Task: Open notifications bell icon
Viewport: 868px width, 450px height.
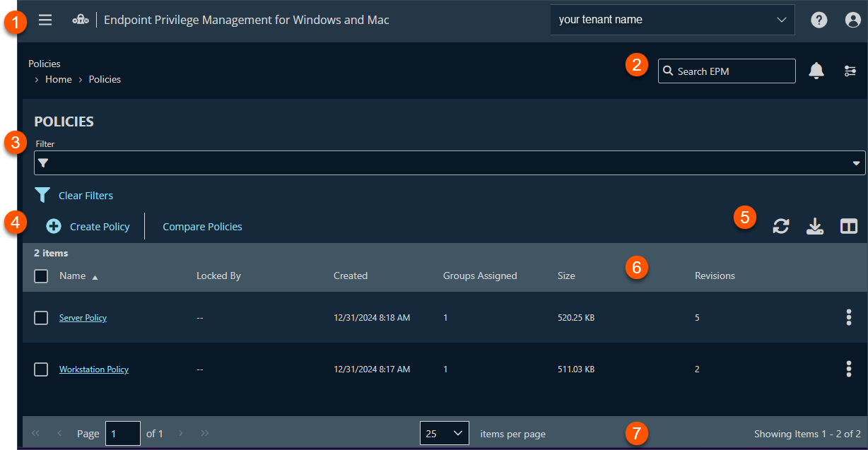Action: (816, 71)
